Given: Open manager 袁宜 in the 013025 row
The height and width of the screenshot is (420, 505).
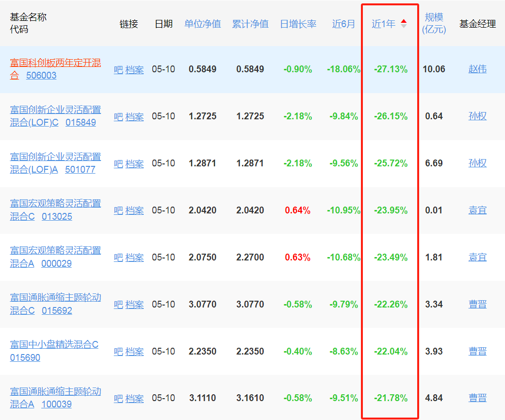Looking at the screenshot, I should coord(477,210).
